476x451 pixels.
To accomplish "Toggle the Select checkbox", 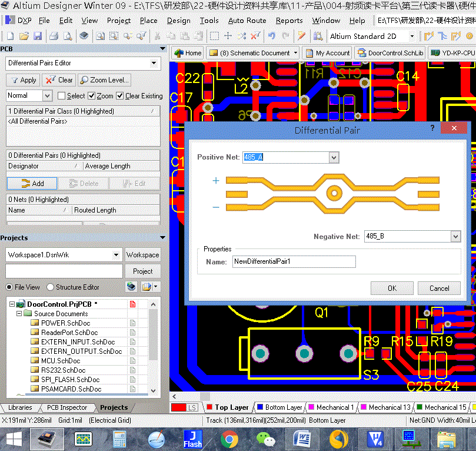I will coord(61,95).
